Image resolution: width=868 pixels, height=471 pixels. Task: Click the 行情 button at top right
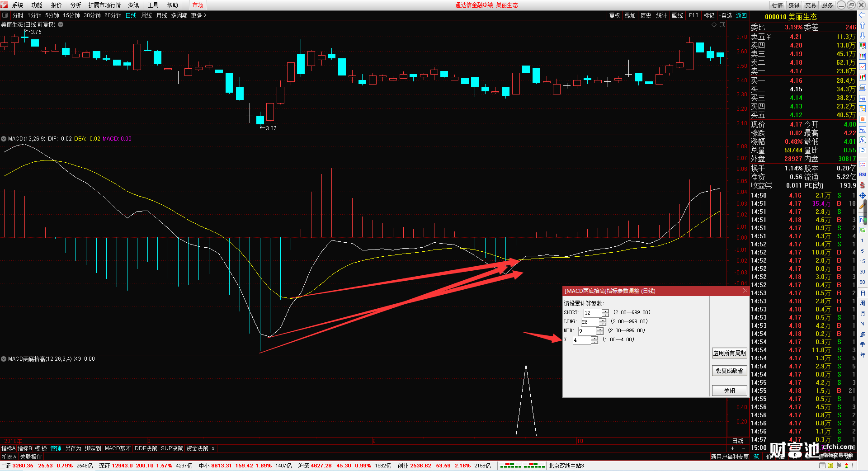point(777,5)
